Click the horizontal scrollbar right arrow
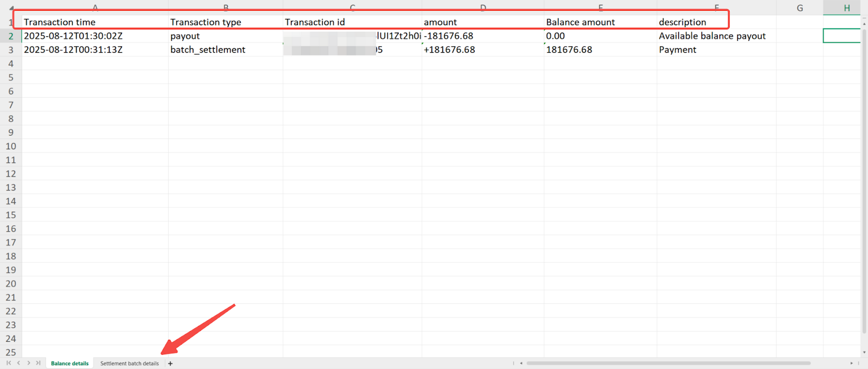The height and width of the screenshot is (369, 868). click(851, 363)
